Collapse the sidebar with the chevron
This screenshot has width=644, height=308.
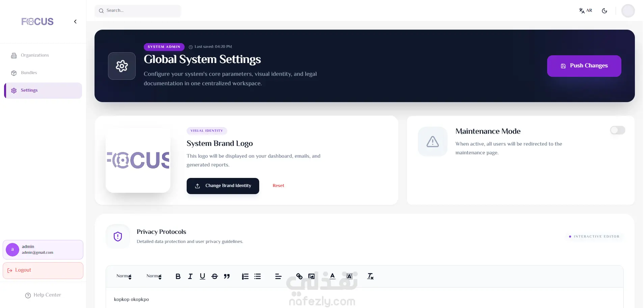[75, 22]
